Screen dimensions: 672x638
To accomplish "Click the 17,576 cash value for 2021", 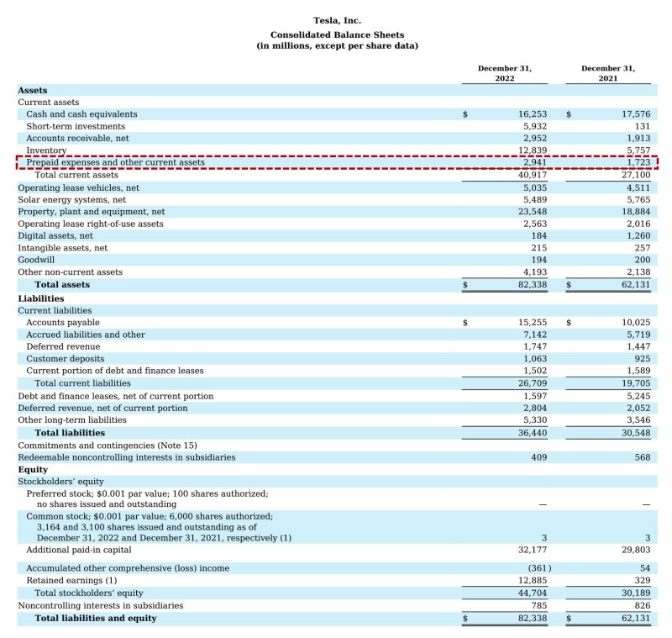I will [x=636, y=114].
